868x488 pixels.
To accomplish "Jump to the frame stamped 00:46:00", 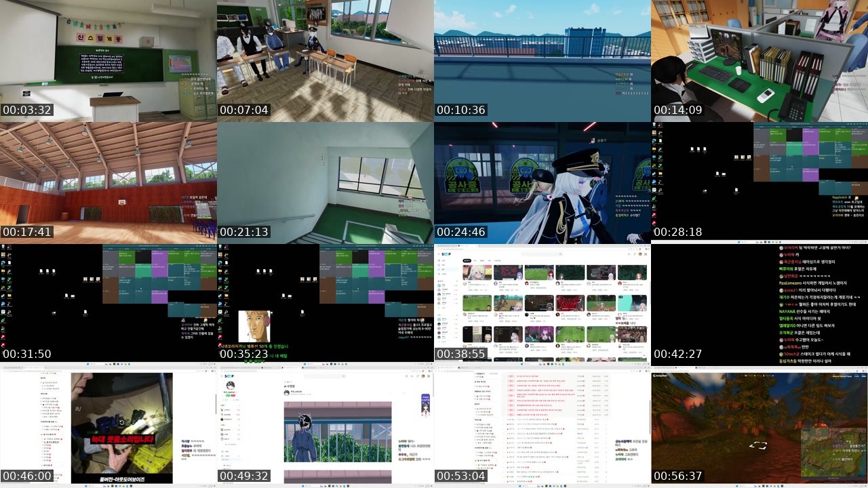I will [x=108, y=427].
